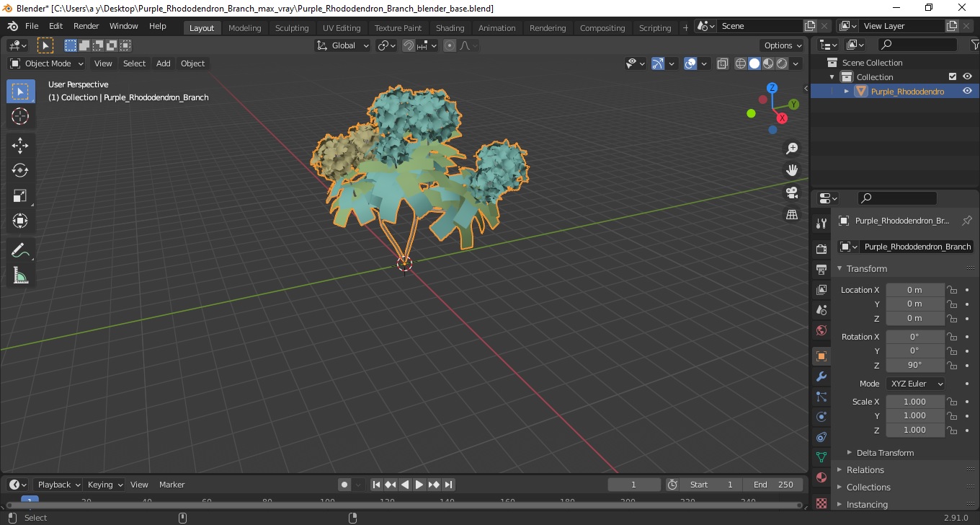
Task: Open the Render menu
Action: point(86,26)
